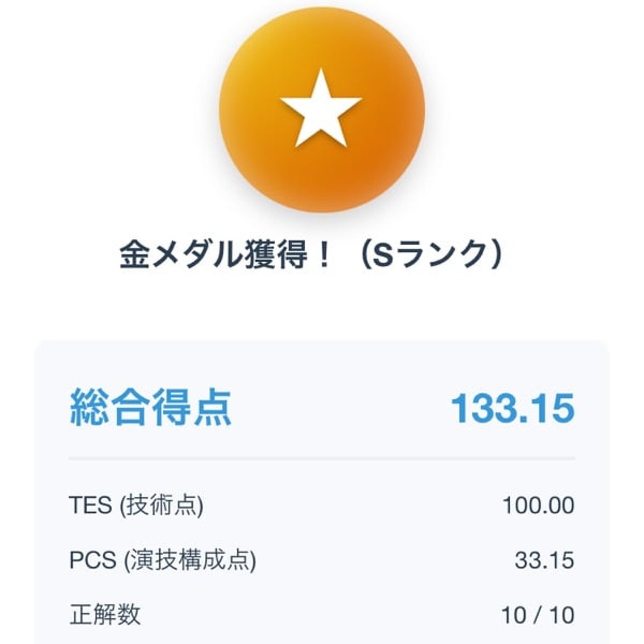
Task: Tap the 正解数 label
Action: tap(105, 615)
